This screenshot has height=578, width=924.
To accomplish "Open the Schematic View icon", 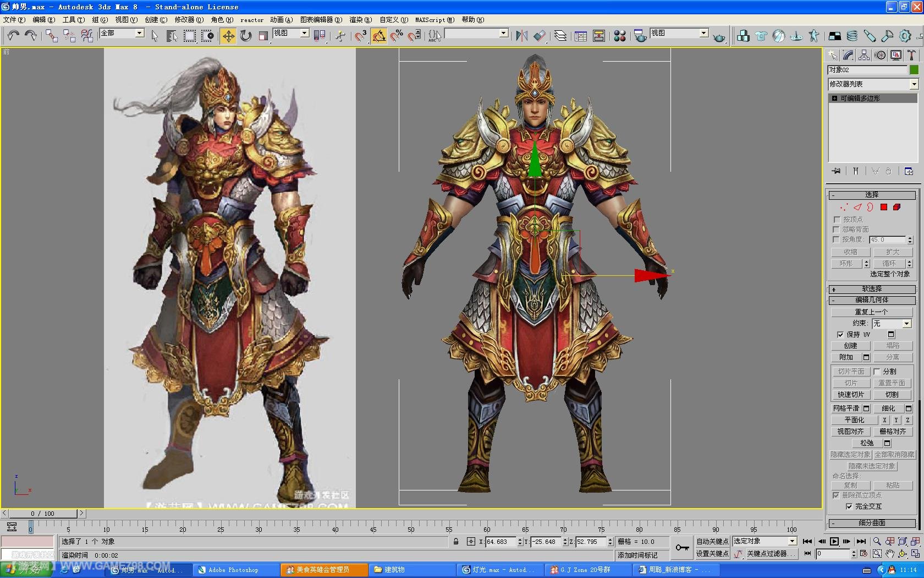I will (598, 36).
